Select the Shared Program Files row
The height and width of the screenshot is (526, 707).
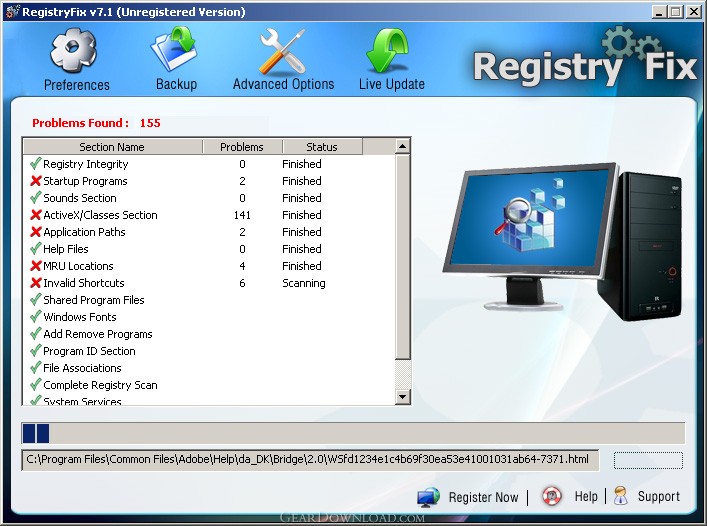tap(209, 300)
